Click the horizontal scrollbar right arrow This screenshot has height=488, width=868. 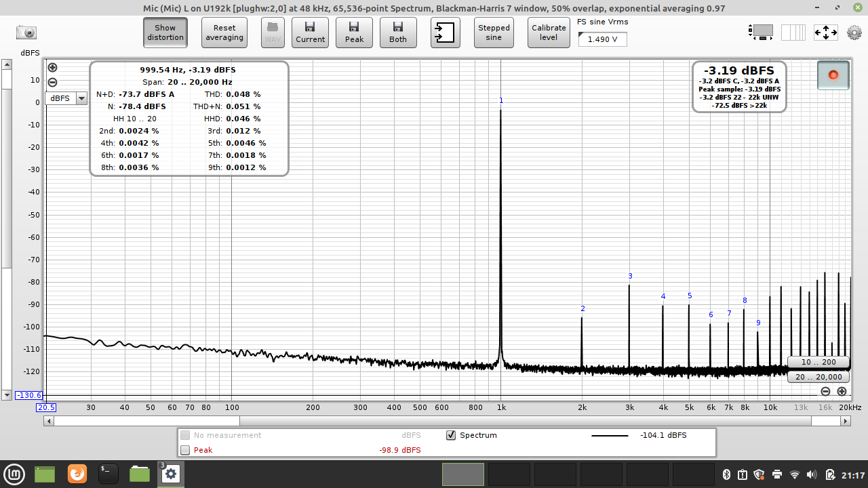tap(846, 421)
